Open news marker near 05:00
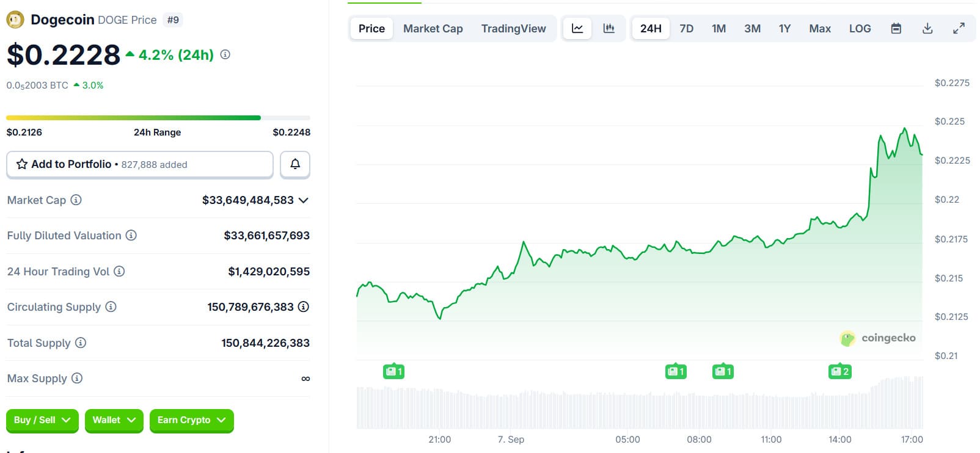This screenshot has width=980, height=453. pyautogui.click(x=676, y=371)
